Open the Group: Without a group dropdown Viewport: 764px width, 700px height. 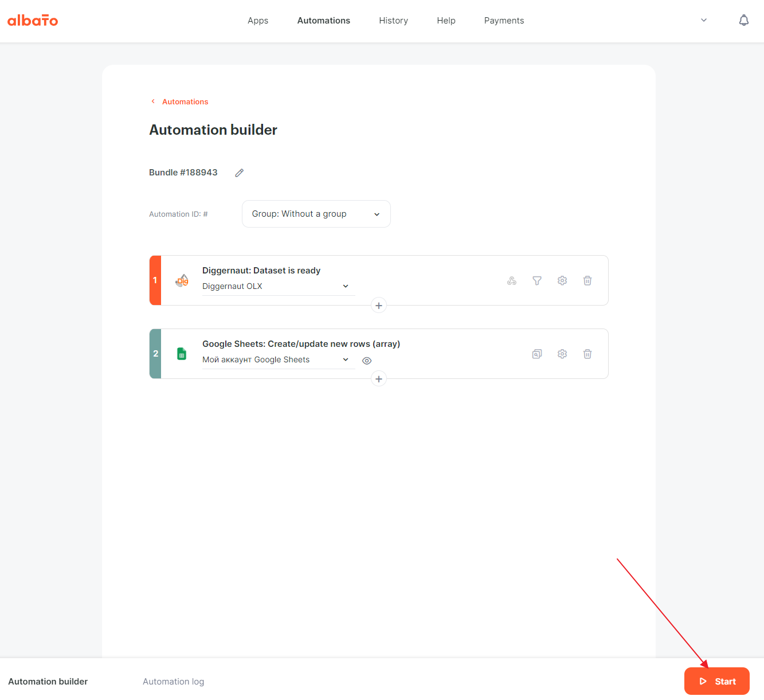click(316, 214)
